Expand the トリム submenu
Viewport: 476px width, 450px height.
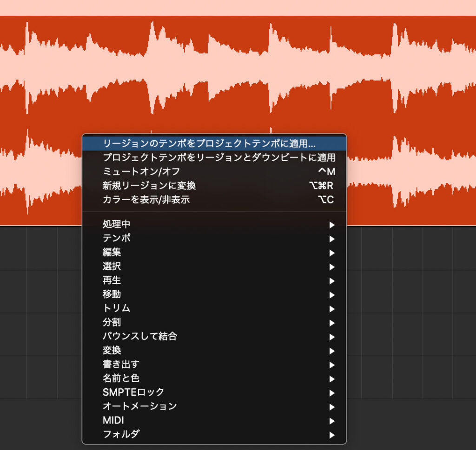coord(214,308)
